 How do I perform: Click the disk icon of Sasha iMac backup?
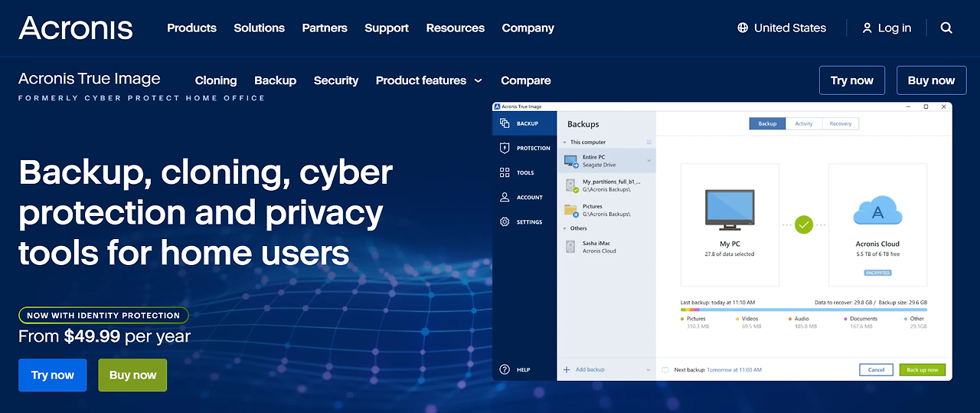pyautogui.click(x=570, y=247)
